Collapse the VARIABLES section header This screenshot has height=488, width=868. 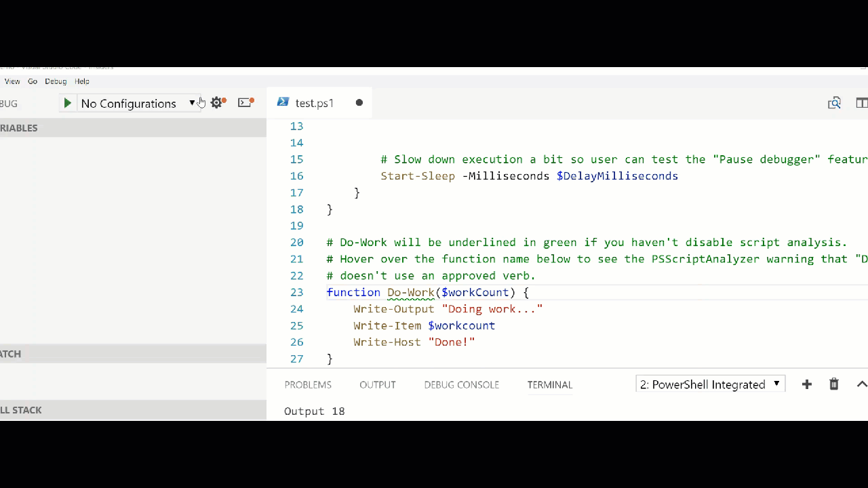pos(133,128)
